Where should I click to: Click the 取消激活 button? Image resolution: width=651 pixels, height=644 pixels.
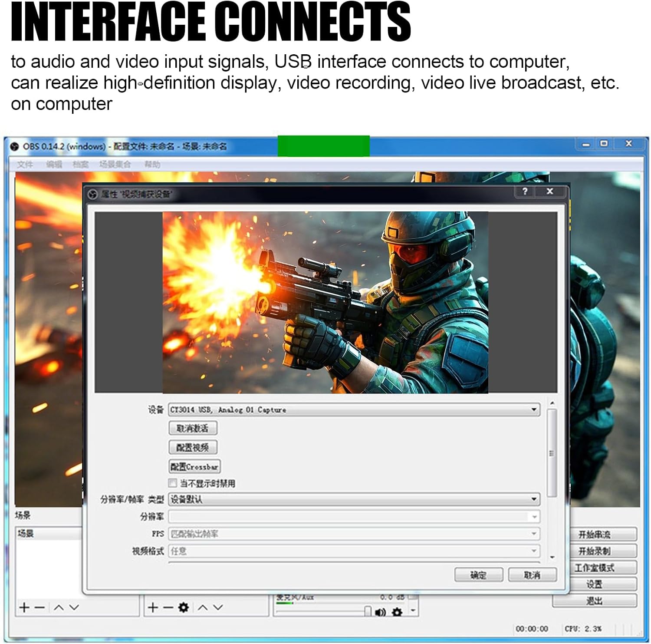click(x=193, y=428)
